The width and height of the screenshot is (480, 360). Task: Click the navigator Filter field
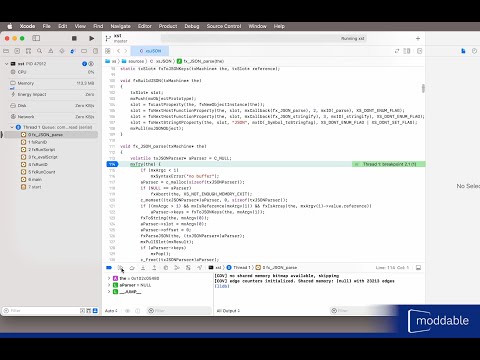tap(40, 311)
